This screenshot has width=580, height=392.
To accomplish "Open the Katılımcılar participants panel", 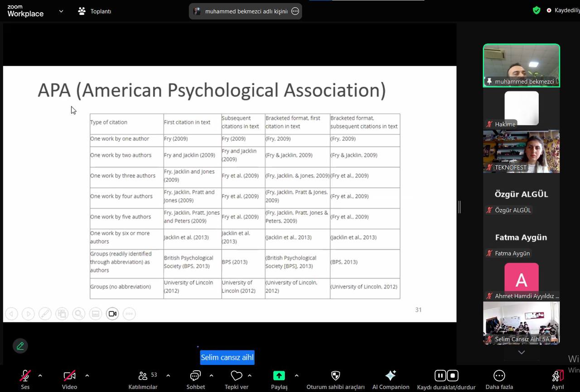I will tap(143, 376).
